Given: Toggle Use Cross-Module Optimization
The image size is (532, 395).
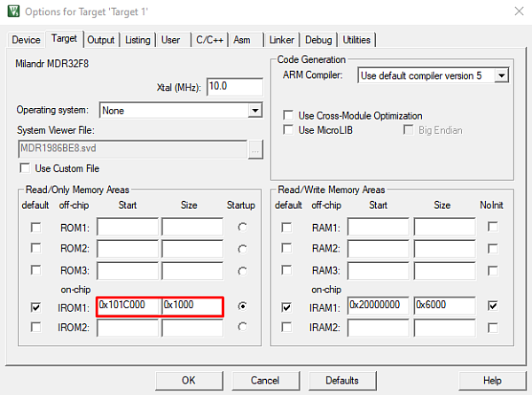Looking at the screenshot, I should [288, 116].
